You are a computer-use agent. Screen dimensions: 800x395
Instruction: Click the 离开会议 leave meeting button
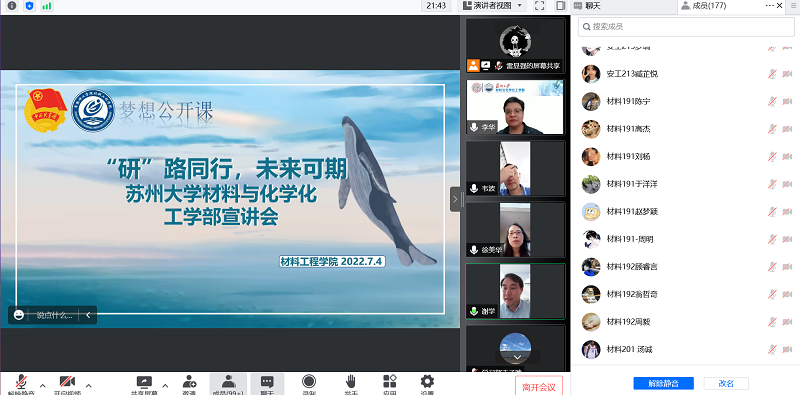(539, 386)
